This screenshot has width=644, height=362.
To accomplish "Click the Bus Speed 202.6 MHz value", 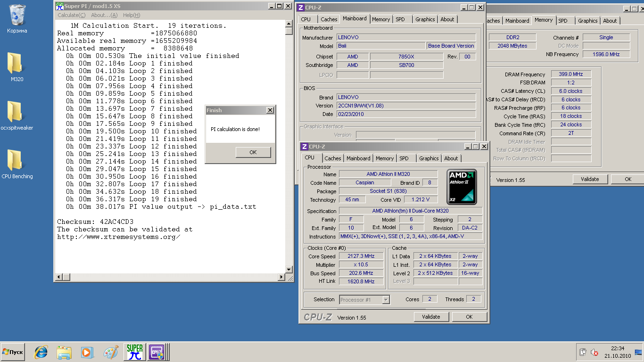I will (x=361, y=273).
